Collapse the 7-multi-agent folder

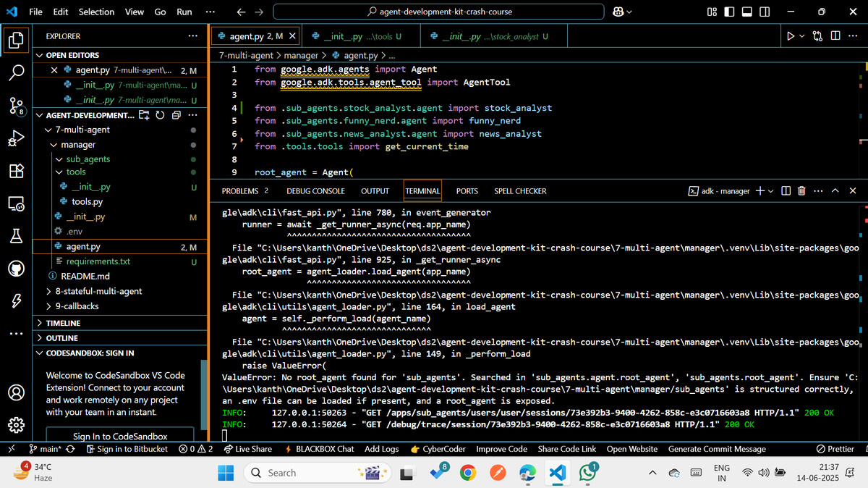[x=48, y=130]
